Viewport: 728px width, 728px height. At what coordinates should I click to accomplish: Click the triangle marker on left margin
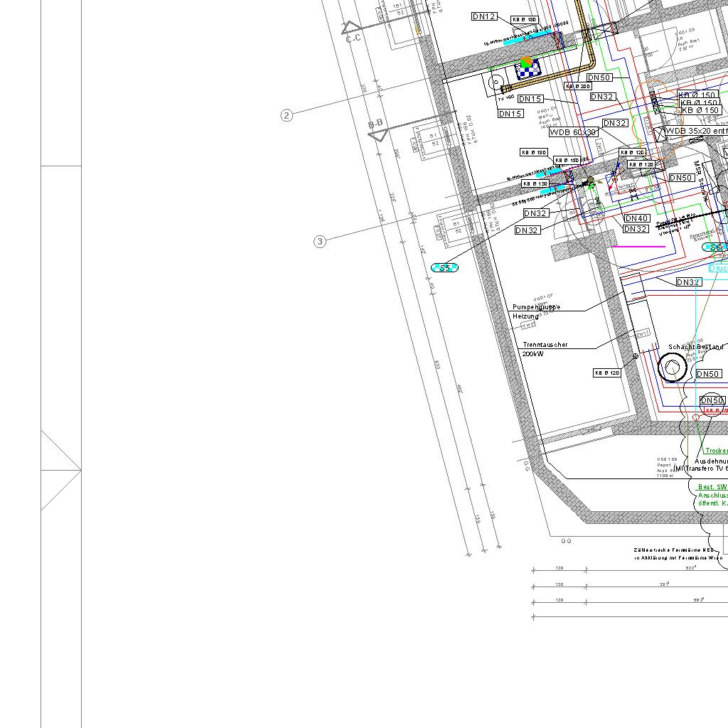pyautogui.click(x=60, y=470)
